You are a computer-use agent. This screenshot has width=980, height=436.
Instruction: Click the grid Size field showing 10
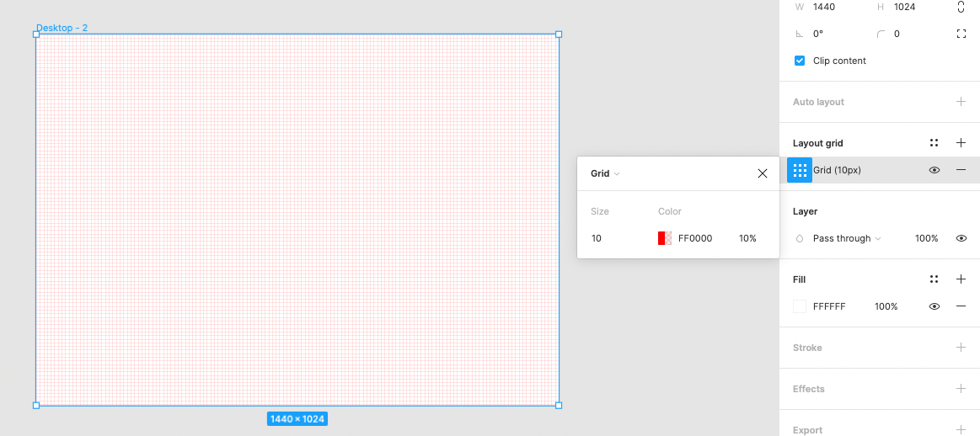619,238
